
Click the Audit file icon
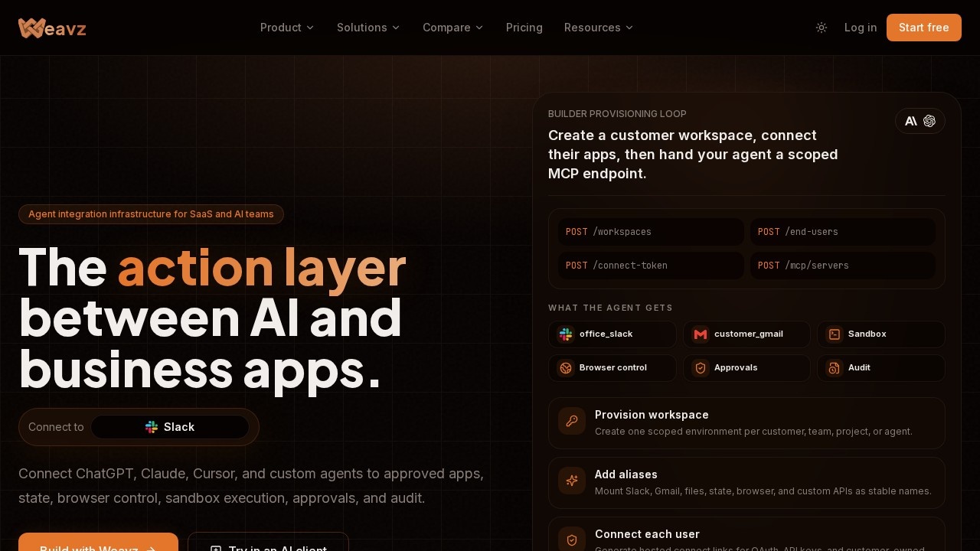click(835, 368)
